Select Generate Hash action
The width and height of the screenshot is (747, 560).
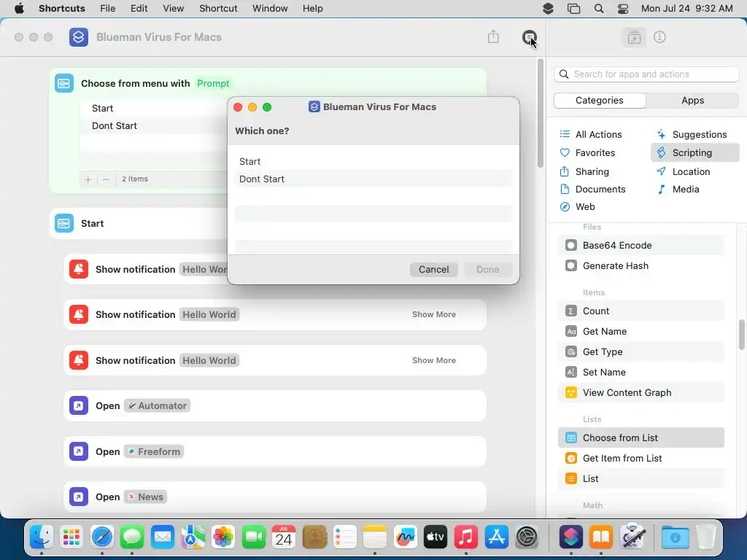point(640,265)
